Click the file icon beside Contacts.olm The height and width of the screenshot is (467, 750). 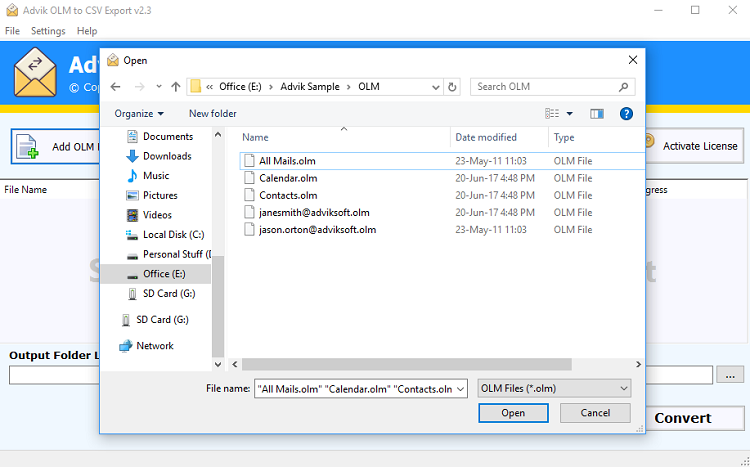point(249,195)
